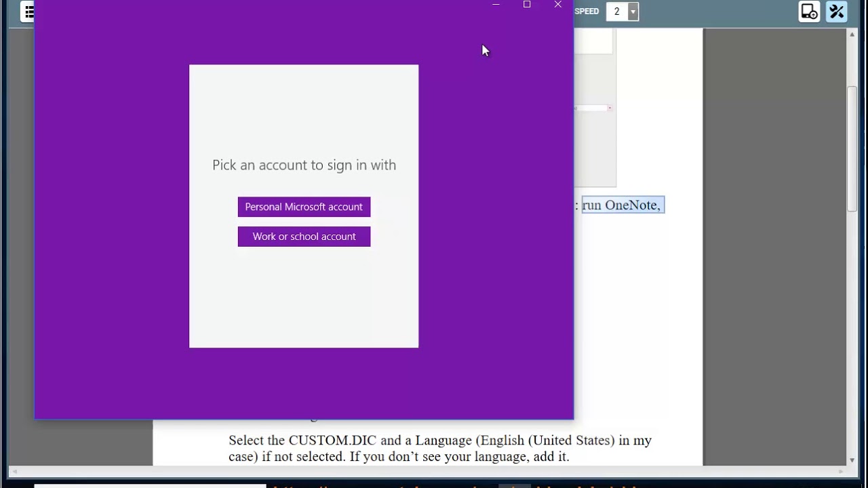Choose Personal Microsoft account sign-in
The image size is (868, 488).
point(304,207)
